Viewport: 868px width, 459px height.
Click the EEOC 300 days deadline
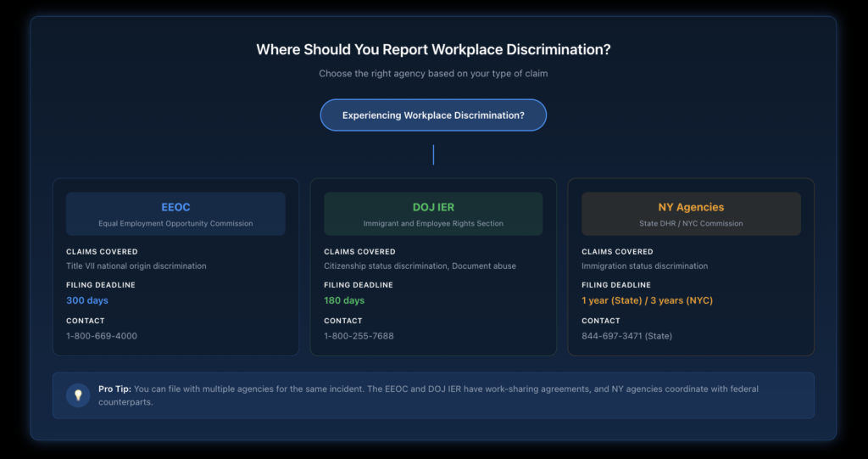pos(87,300)
